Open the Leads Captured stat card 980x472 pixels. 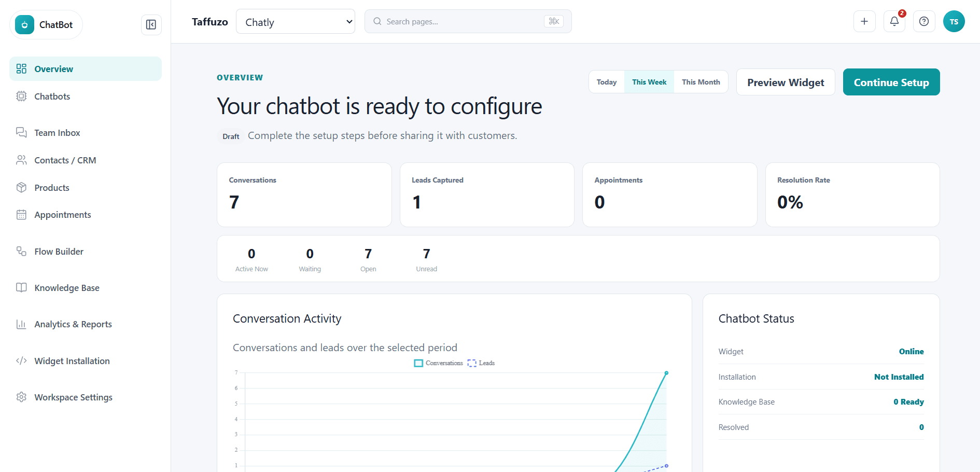pyautogui.click(x=487, y=195)
